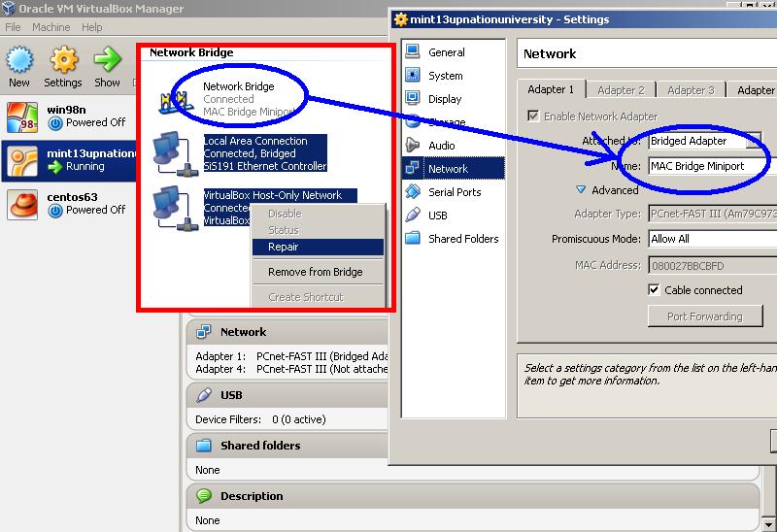Screen dimensions: 777x532
Task: Select the win98n virtual machine icon
Action: tap(21, 116)
